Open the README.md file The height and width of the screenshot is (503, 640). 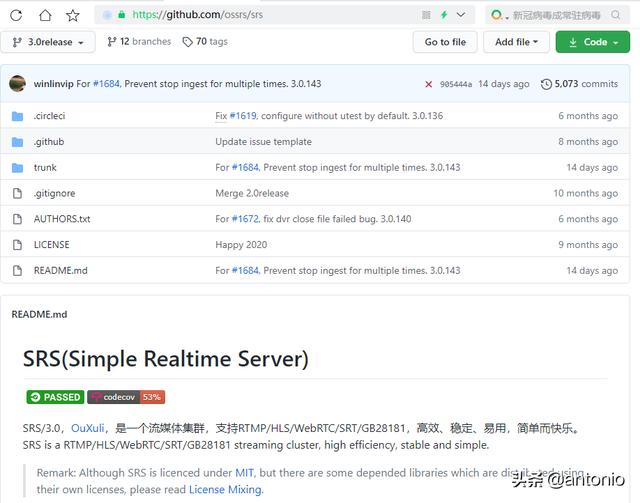click(60, 270)
